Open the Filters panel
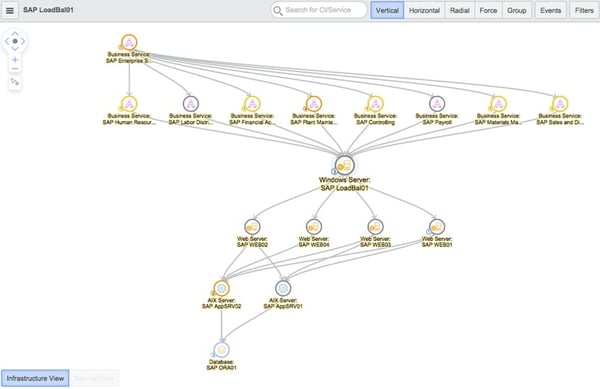The width and height of the screenshot is (600, 389). [x=584, y=10]
